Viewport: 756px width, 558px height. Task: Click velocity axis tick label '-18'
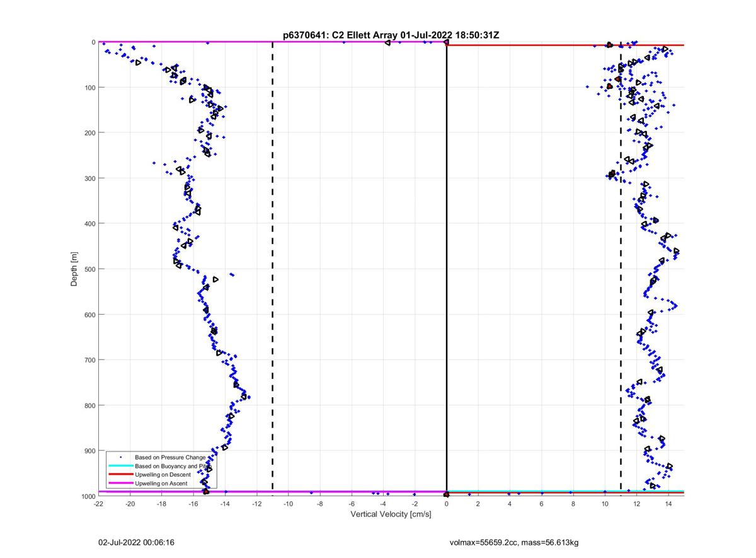click(x=161, y=504)
